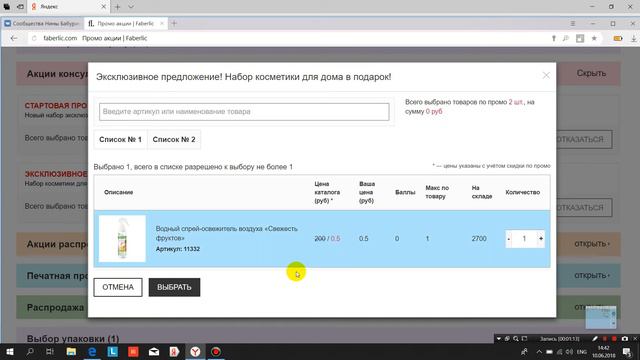Viewport: 640px width, 360px height.
Task: Open the screen recorder taskbar icon
Action: pos(216,352)
